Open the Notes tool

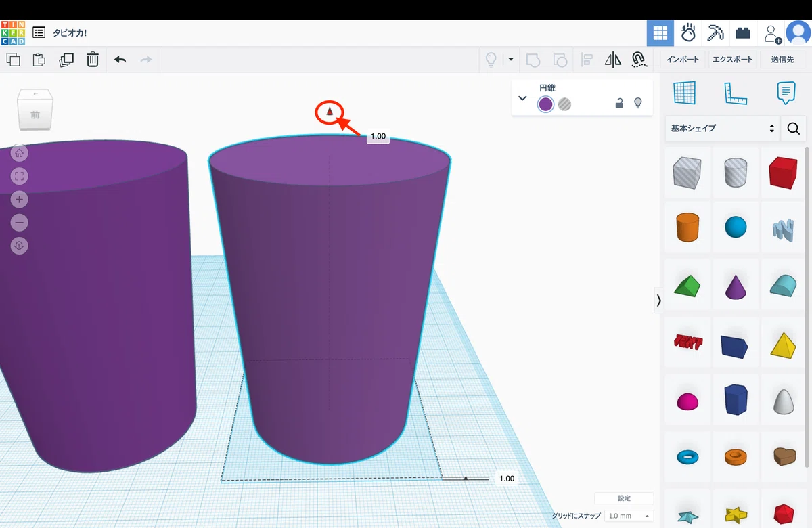point(786,93)
